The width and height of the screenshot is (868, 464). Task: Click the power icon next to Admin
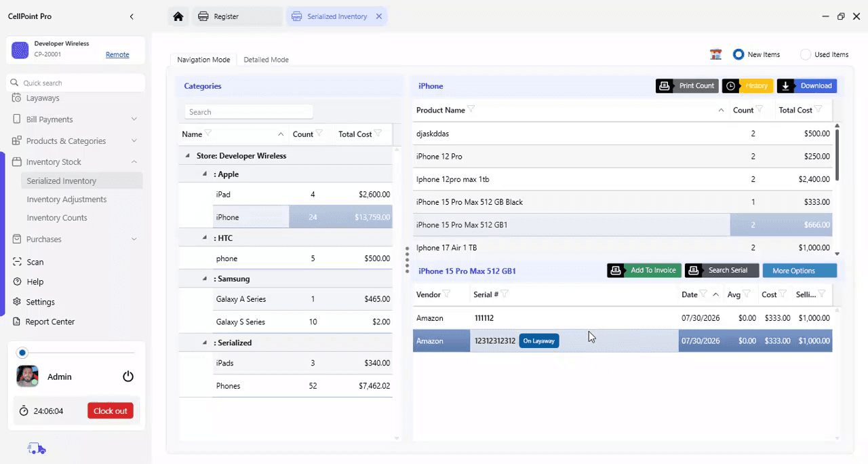128,376
